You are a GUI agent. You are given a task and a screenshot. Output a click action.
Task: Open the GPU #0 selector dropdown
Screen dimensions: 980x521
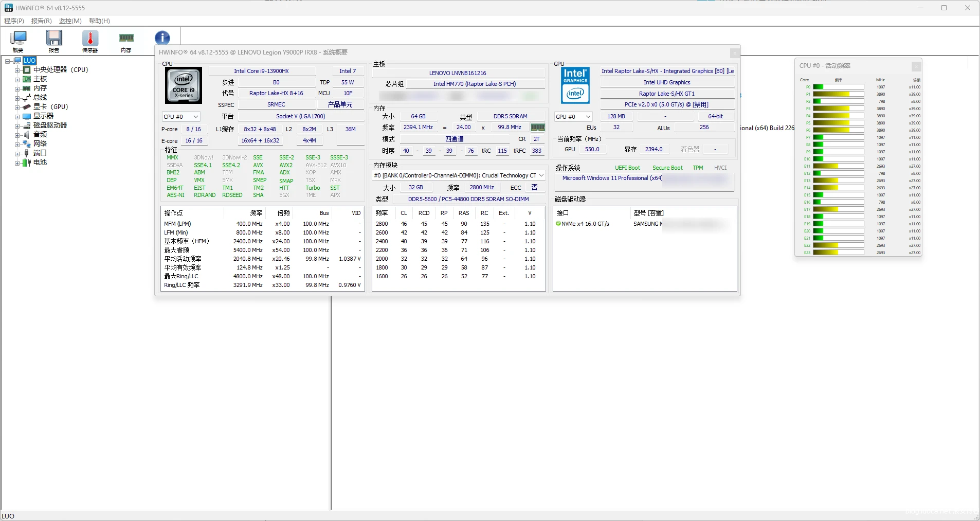(x=573, y=117)
